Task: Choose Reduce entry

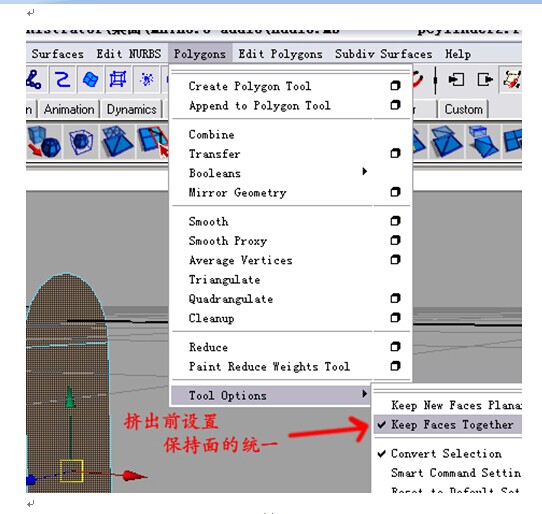Action: coord(208,347)
